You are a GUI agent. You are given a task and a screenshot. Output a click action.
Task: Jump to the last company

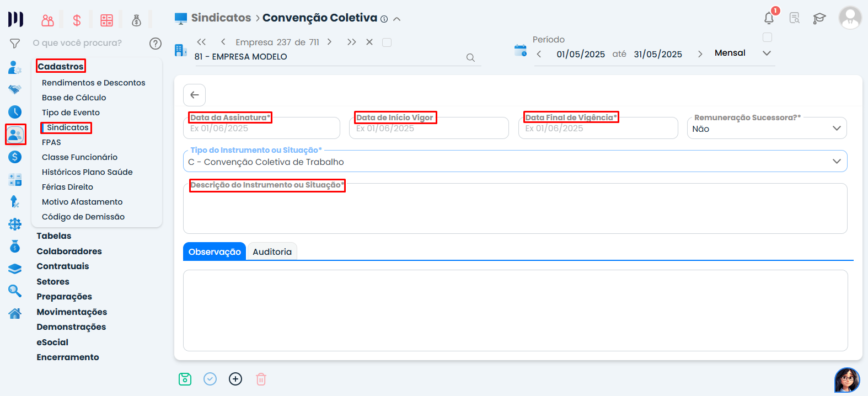(351, 42)
